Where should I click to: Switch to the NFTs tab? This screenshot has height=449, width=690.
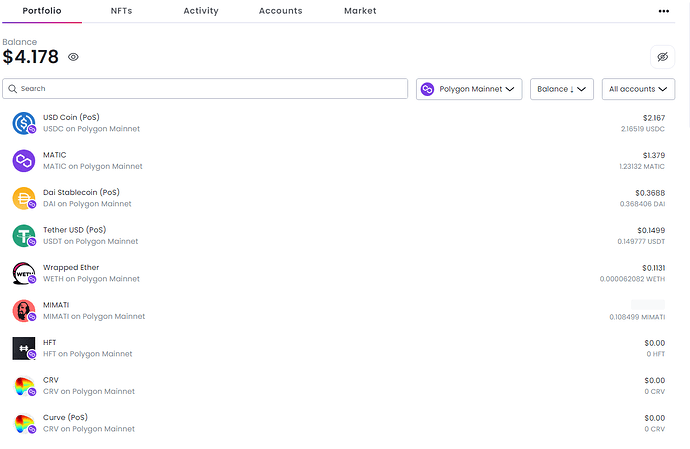(121, 11)
